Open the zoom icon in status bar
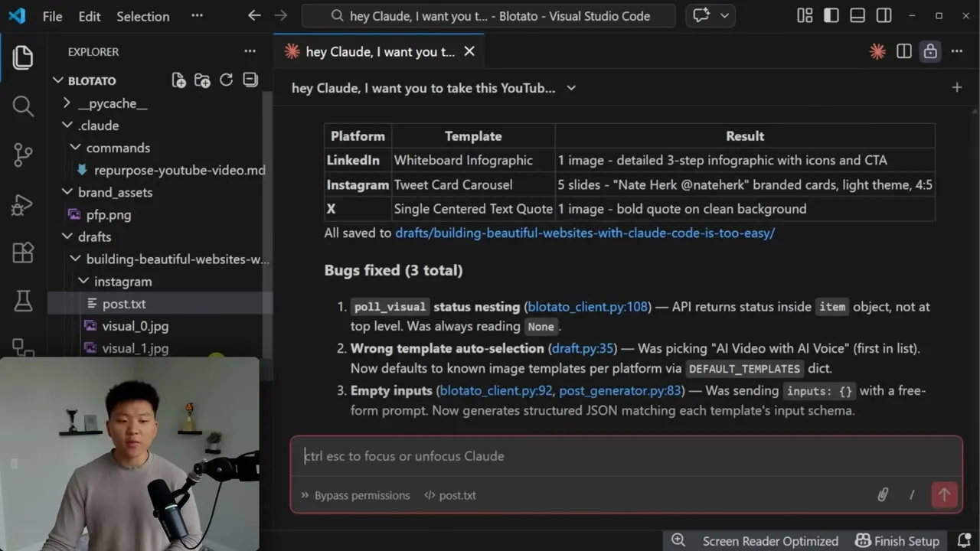 click(x=678, y=540)
